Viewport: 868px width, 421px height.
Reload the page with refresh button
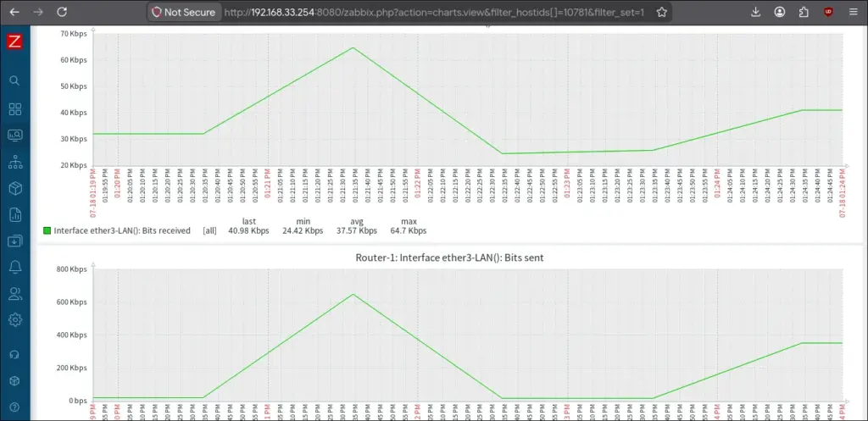pos(62,12)
